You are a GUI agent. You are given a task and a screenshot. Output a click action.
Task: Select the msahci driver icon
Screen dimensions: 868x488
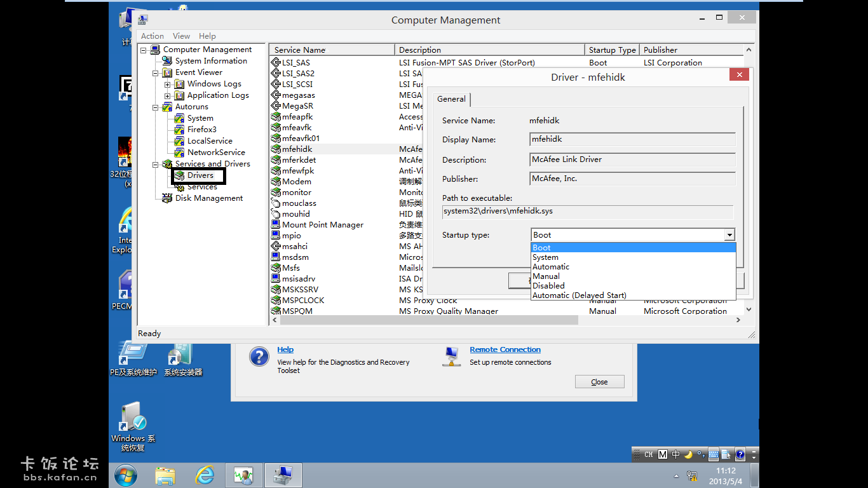point(276,246)
